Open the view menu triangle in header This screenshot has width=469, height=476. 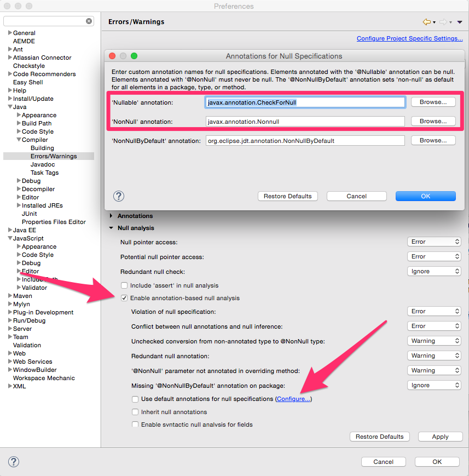pos(459,22)
